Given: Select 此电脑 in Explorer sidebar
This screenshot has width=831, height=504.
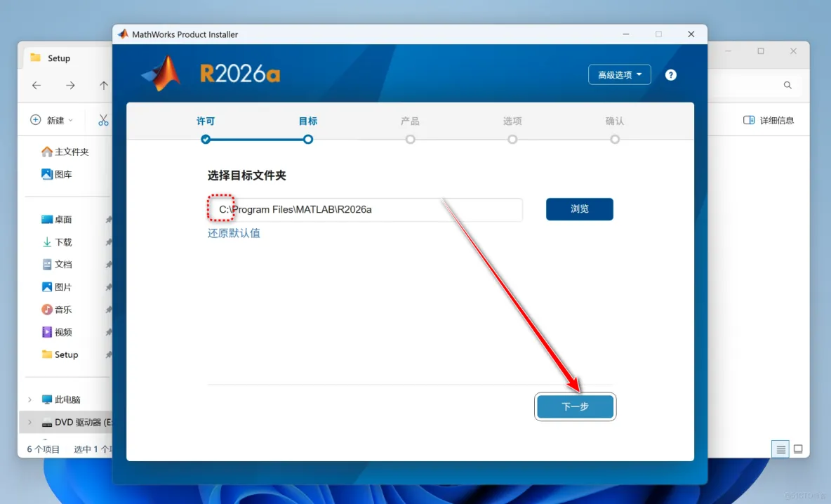Looking at the screenshot, I should pos(61,399).
